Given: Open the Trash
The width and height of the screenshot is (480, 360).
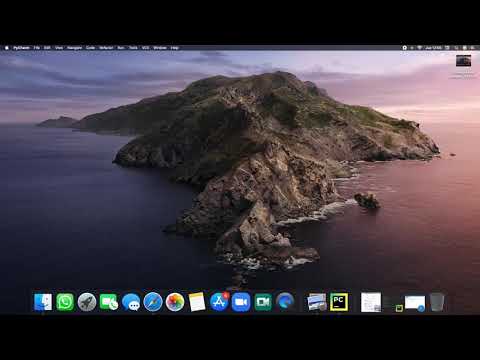Looking at the screenshot, I should pos(437,302).
